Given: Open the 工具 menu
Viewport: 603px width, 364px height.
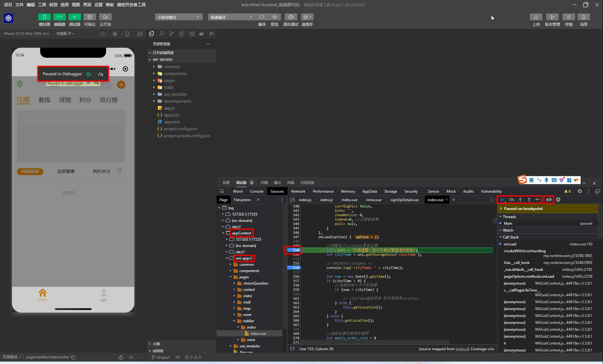Looking at the screenshot, I should (42, 5).
